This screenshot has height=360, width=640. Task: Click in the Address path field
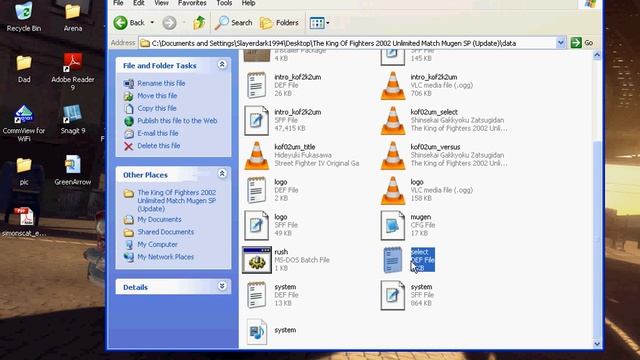(x=348, y=43)
